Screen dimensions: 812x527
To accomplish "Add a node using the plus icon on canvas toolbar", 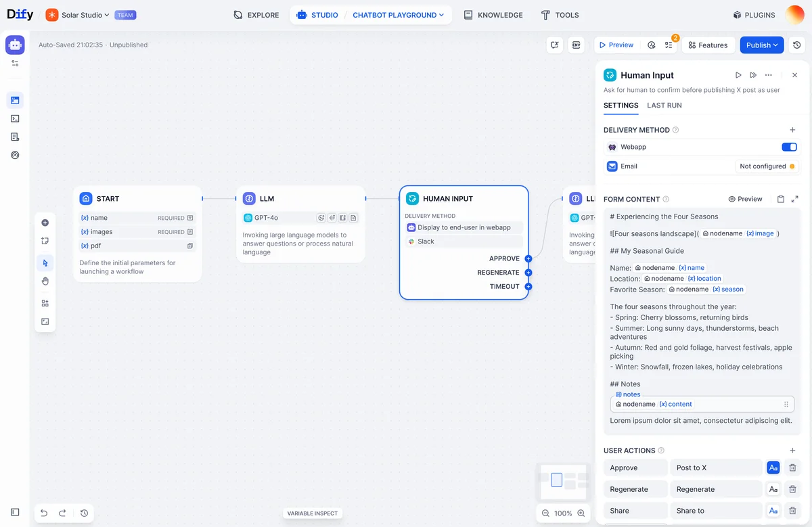I will click(45, 222).
